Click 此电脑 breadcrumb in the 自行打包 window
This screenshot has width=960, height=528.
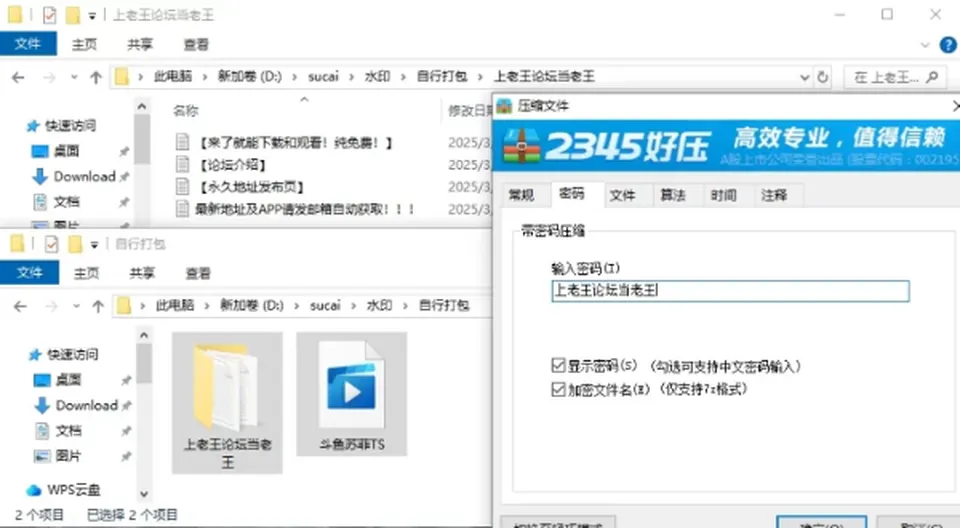click(x=175, y=305)
